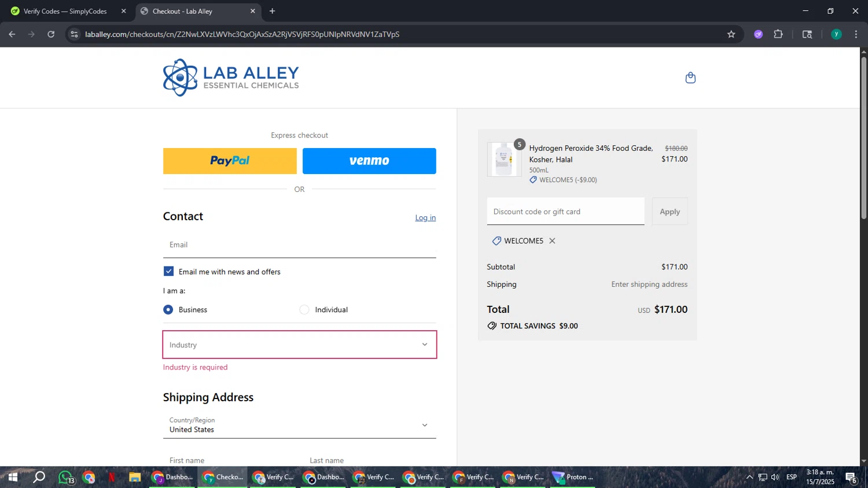Open Netflix from the taskbar
The height and width of the screenshot is (488, 868).
coord(112,478)
